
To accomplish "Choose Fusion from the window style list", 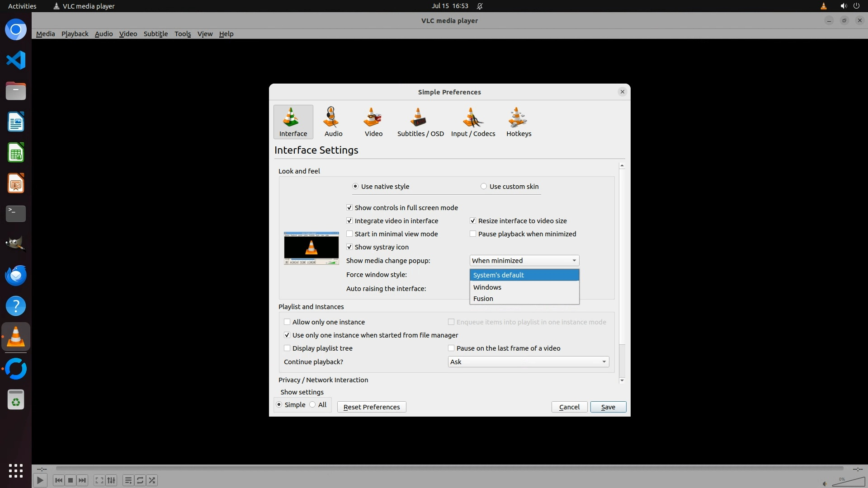I will click(x=483, y=299).
